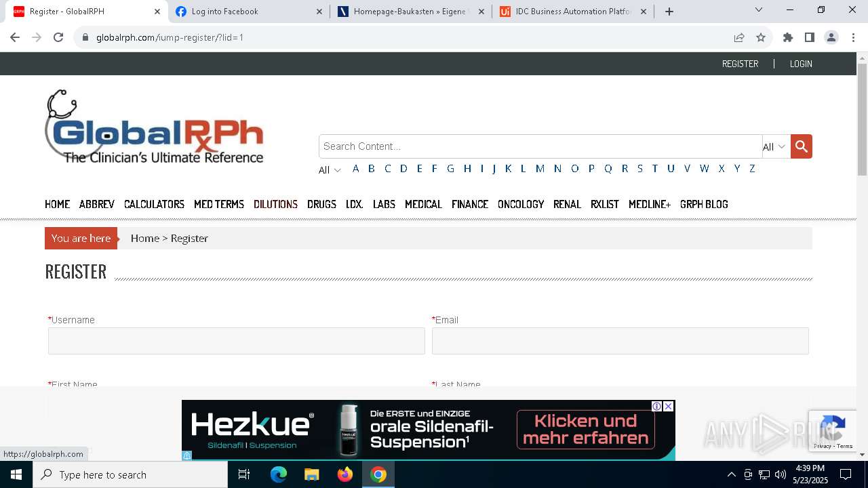This screenshot has width=868, height=488.
Task: Toggle the Chrome side panel icon
Action: point(809,37)
